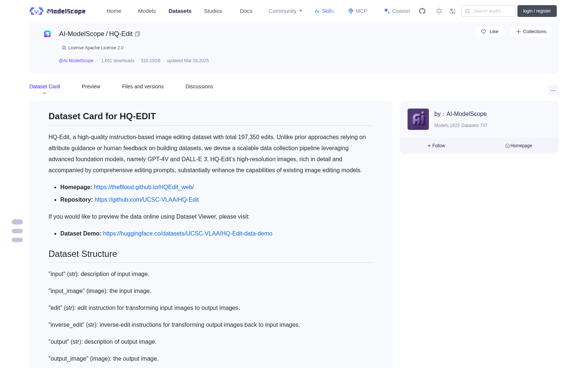Screen dimensions: 588x368
Task: Click the Follow button
Action: (x=436, y=146)
